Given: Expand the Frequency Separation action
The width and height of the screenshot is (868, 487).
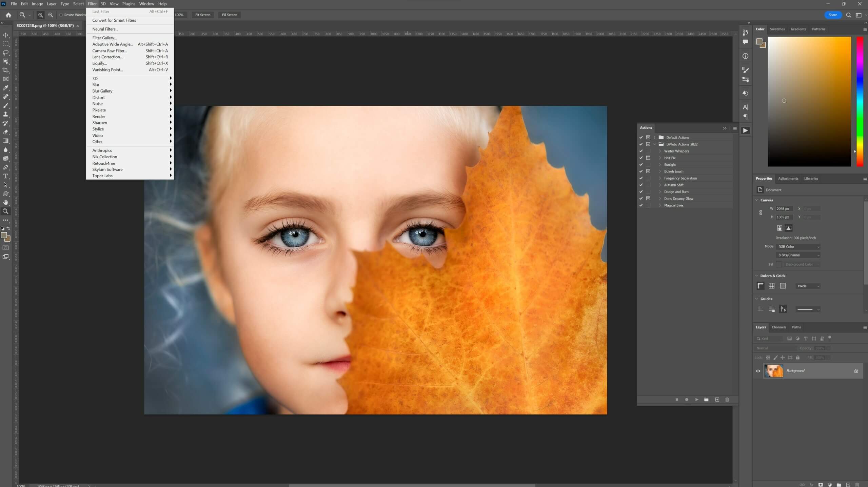Looking at the screenshot, I should (660, 178).
